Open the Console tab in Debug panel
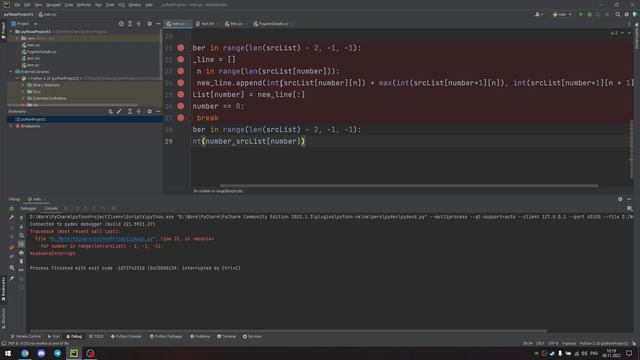The width and height of the screenshot is (640, 360). (51, 208)
